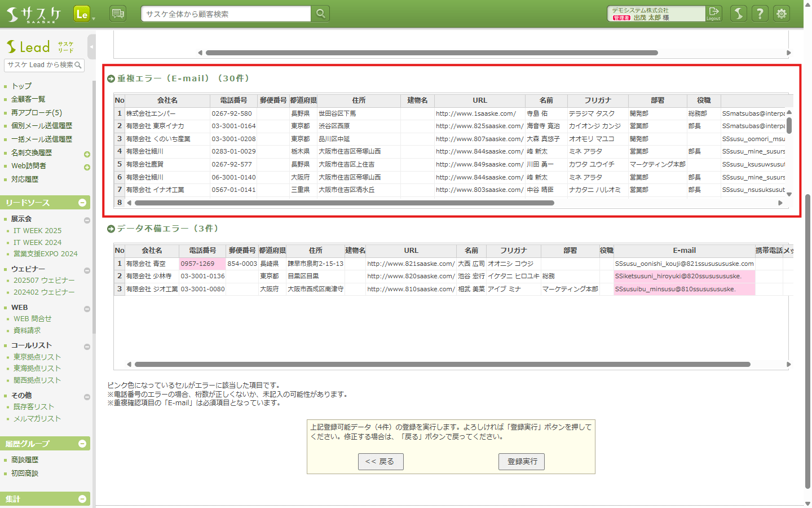
Task: Collapse the リードソース section
Action: (x=82, y=203)
